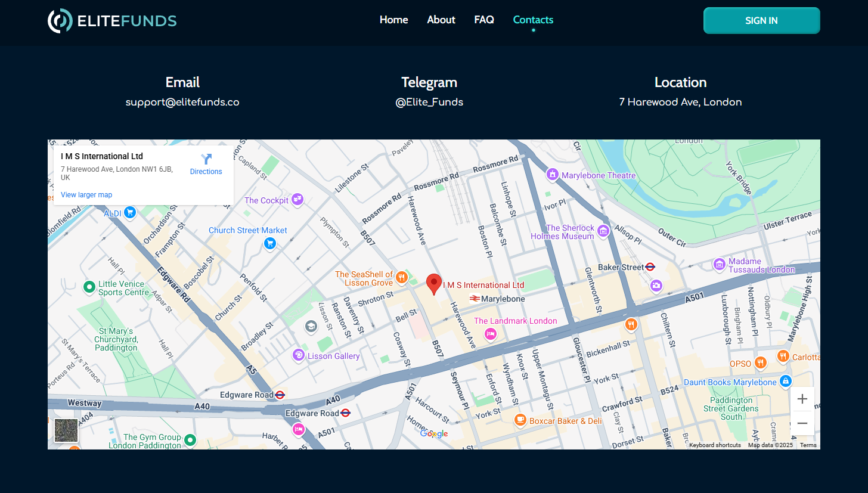The width and height of the screenshot is (868, 493).
Task: Click the Marylebone rail station icon
Action: (475, 298)
